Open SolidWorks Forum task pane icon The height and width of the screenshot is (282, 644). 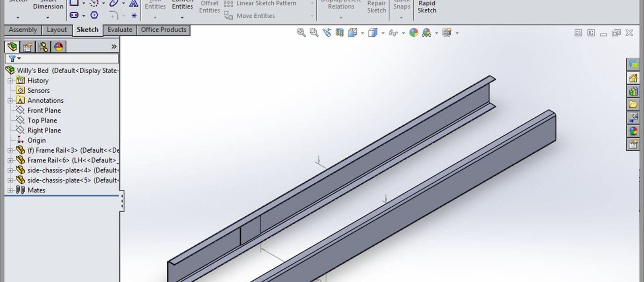(x=633, y=64)
